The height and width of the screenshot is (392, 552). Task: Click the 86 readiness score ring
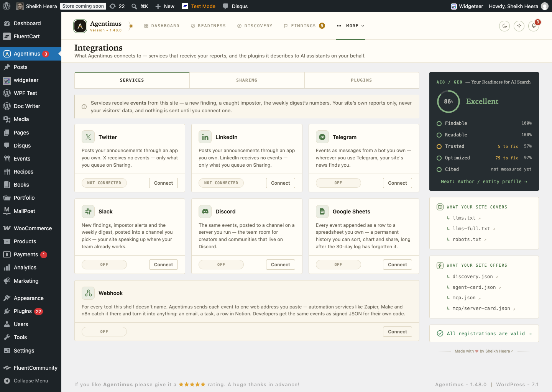click(x=448, y=102)
